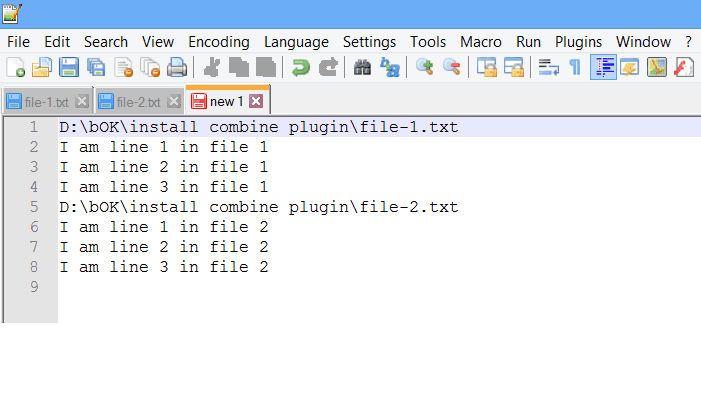This screenshot has height=405, width=701.
Task: Switch to the file-2.txt tab
Action: click(x=139, y=102)
